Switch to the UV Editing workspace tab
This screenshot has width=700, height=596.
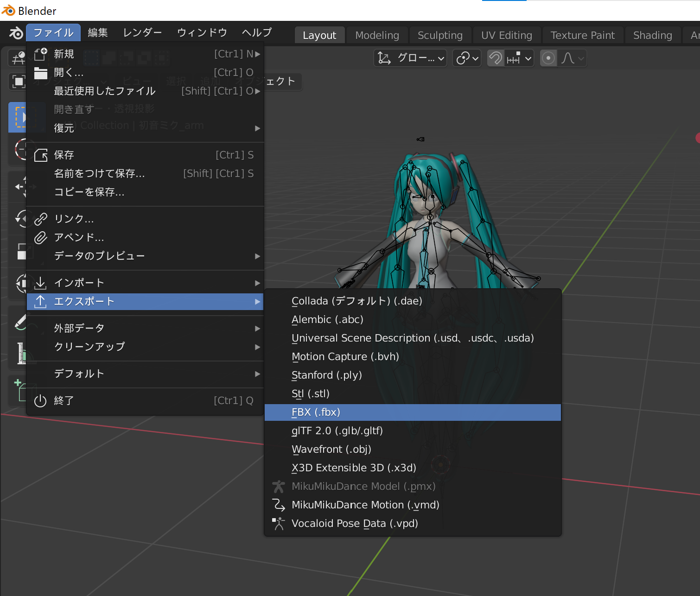[x=507, y=35]
